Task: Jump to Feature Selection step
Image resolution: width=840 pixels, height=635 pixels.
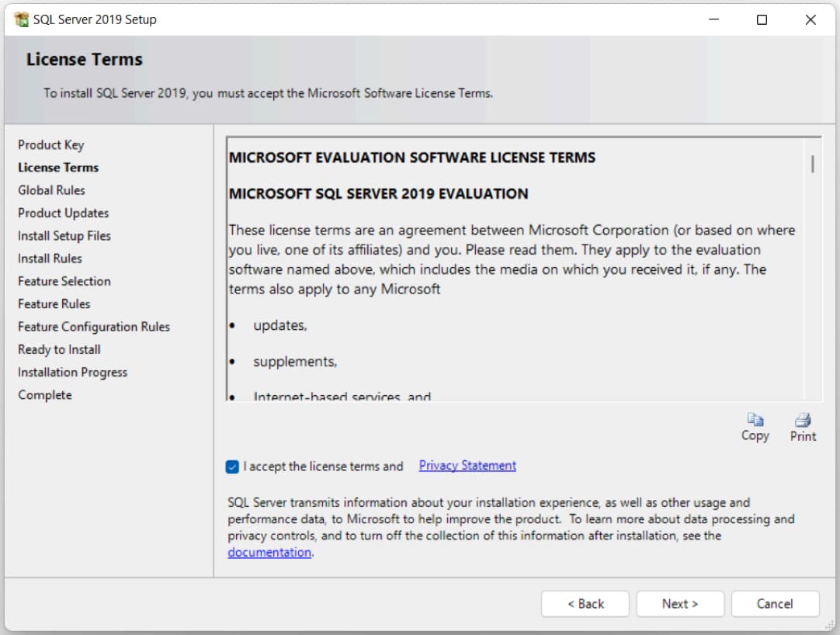Action: pos(64,281)
